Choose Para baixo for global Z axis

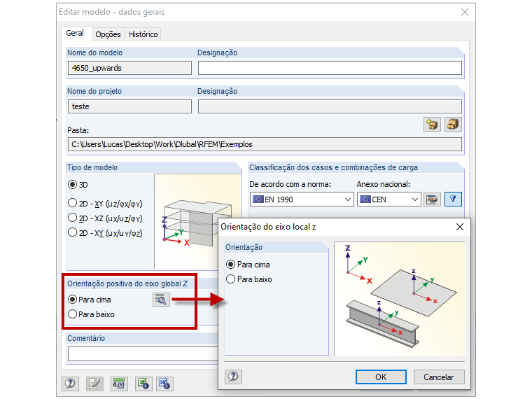91,314
